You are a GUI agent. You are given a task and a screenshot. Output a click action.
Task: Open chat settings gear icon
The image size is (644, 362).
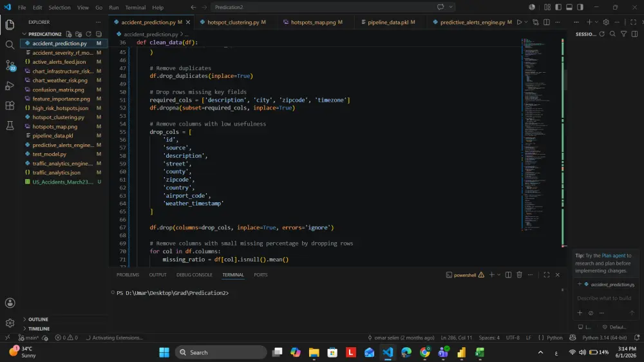pyautogui.click(x=606, y=22)
